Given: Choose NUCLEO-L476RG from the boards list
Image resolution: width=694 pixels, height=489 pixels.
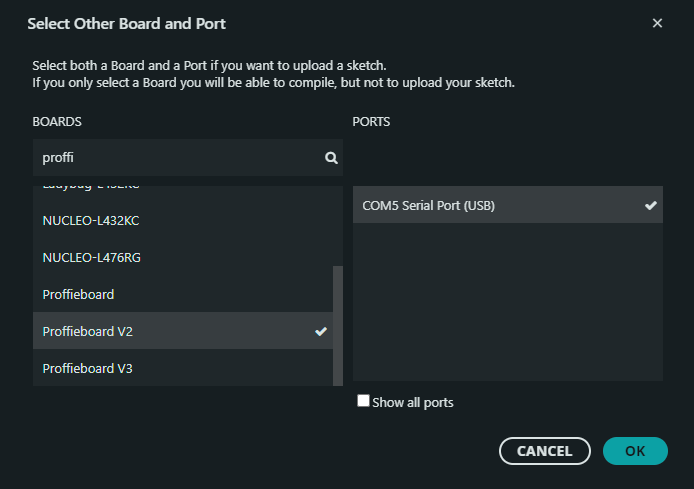Looking at the screenshot, I should click(91, 257).
